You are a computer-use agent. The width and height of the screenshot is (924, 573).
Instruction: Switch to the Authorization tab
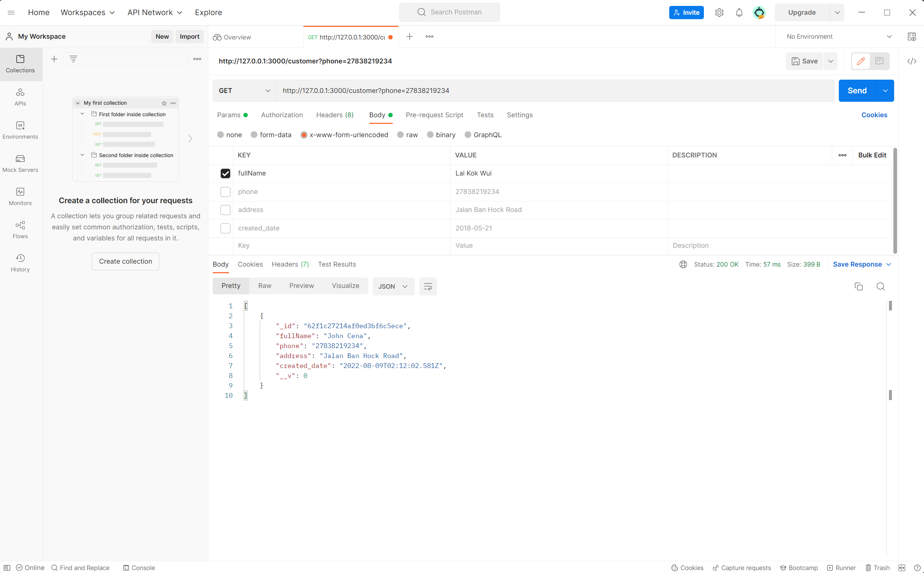pos(281,115)
